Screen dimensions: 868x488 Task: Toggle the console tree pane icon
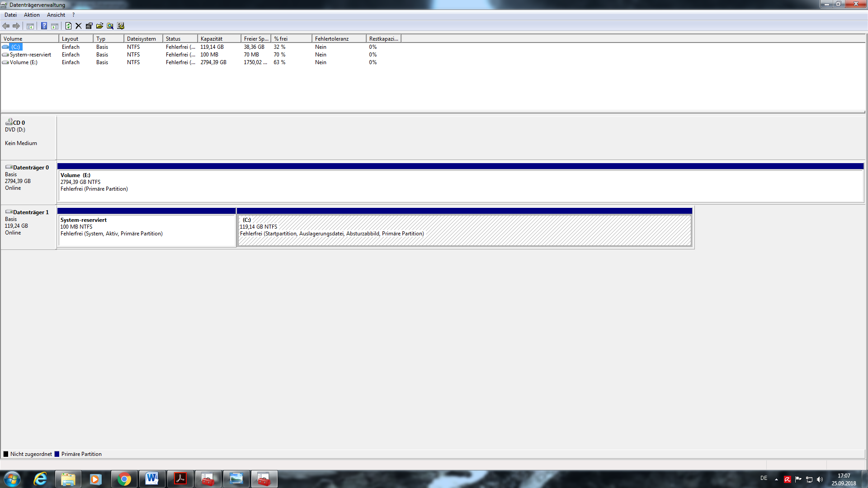click(x=30, y=26)
